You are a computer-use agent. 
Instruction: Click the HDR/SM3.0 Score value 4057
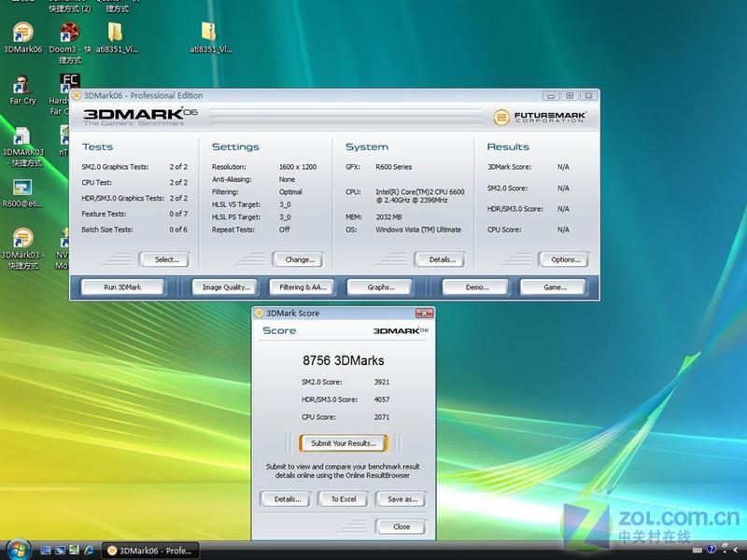(382, 399)
